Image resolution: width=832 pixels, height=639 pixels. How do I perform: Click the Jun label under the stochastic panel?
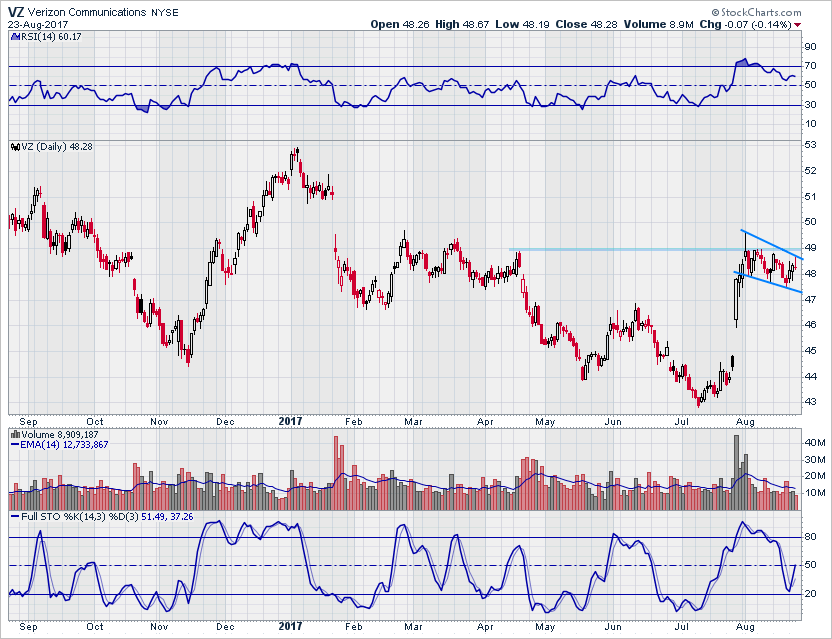613,627
